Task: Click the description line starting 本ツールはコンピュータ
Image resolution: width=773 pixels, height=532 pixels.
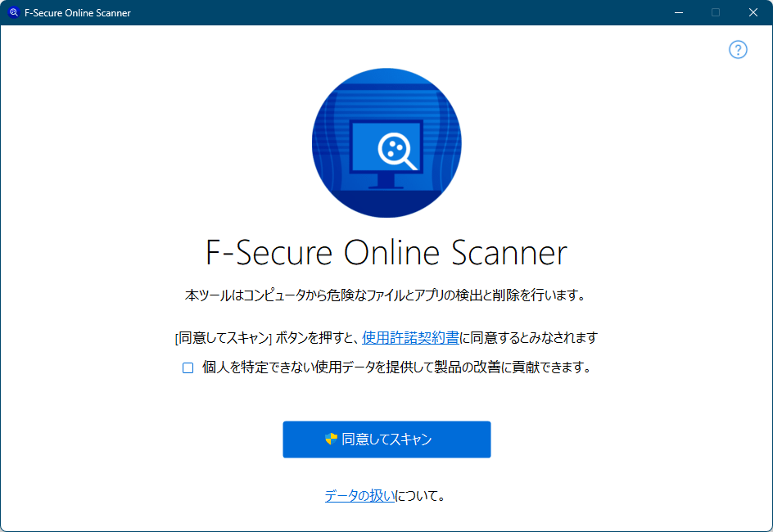Action: tap(386, 295)
